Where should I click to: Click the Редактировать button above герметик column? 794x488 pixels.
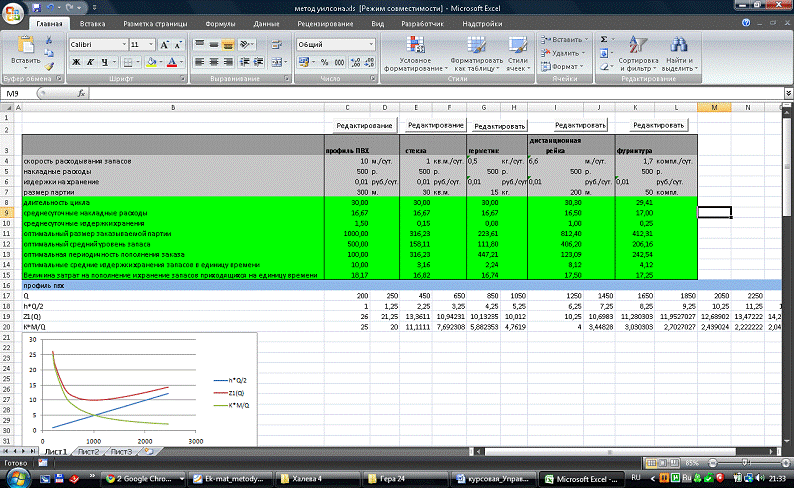tap(500, 126)
